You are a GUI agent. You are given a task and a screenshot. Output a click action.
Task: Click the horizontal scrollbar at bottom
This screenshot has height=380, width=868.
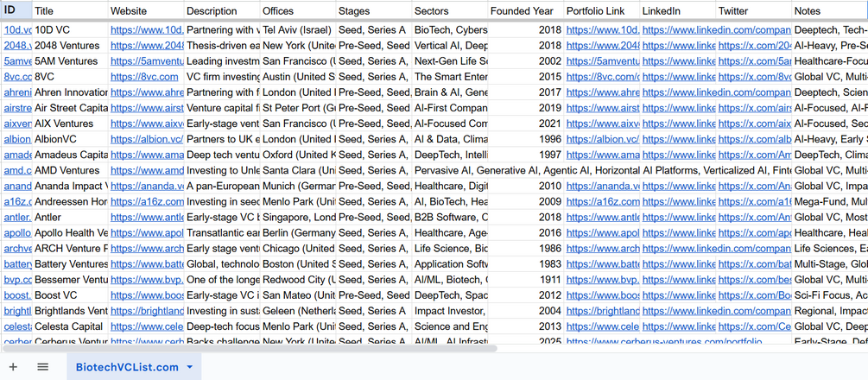click(250, 348)
